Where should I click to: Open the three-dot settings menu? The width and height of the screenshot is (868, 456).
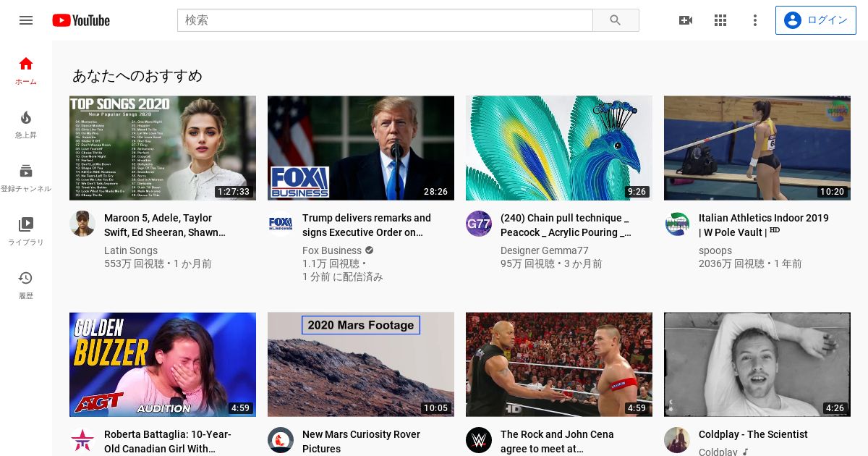coord(755,20)
